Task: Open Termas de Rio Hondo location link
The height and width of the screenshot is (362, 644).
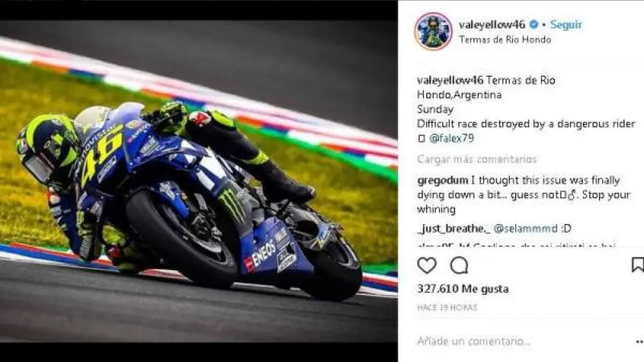Action: click(505, 40)
